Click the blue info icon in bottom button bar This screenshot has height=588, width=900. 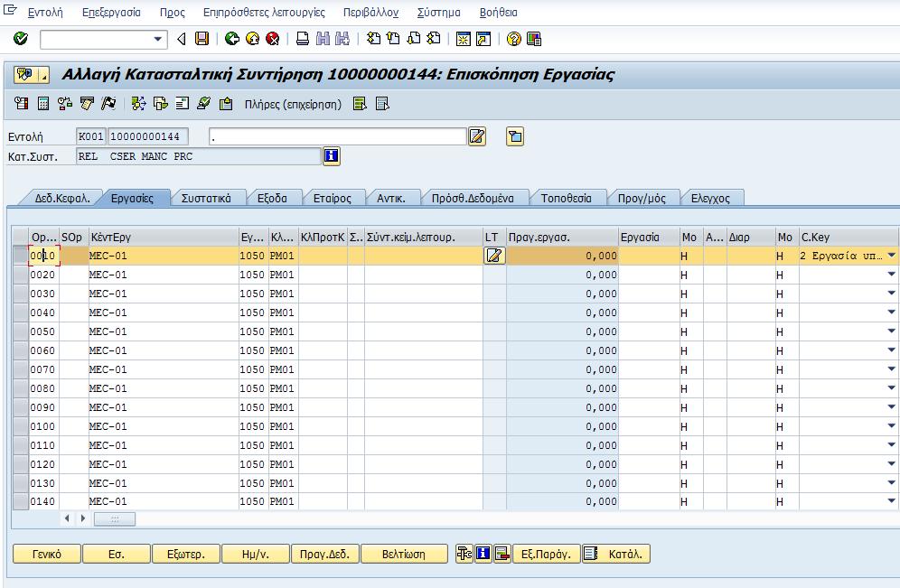click(483, 554)
